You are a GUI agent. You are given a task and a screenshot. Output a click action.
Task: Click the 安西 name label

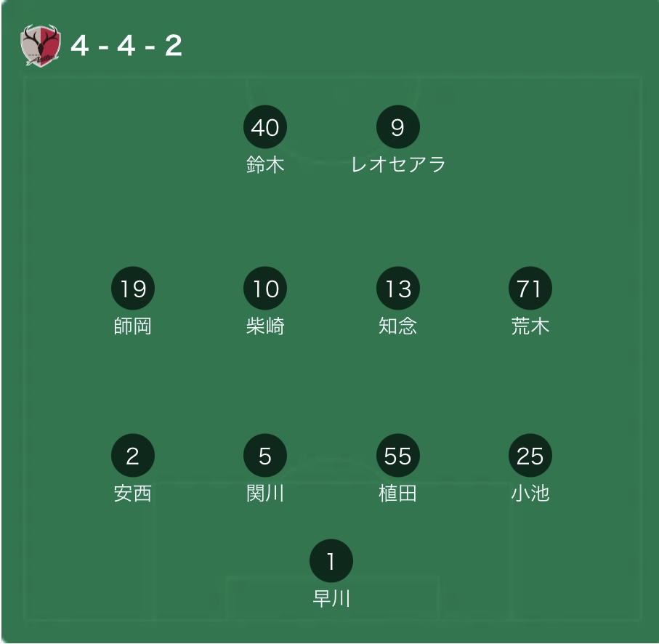[x=133, y=493]
